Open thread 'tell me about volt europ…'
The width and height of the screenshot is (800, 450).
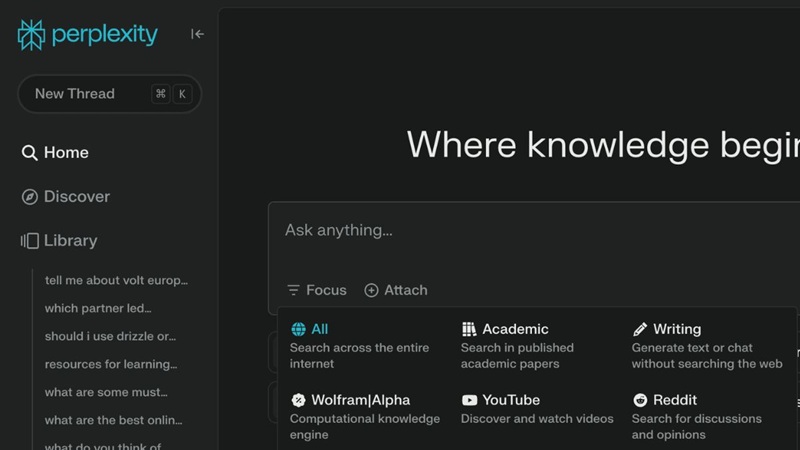point(116,280)
